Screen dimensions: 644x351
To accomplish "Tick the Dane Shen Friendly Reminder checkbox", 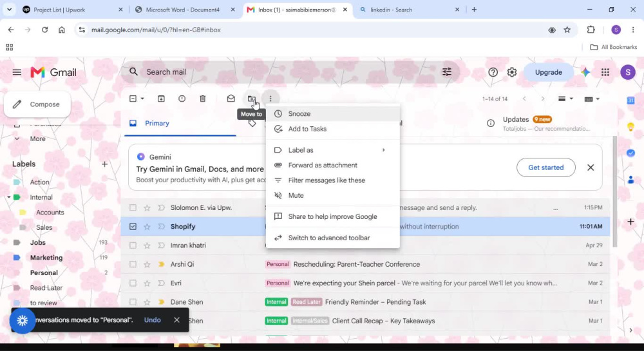I will click(133, 302).
